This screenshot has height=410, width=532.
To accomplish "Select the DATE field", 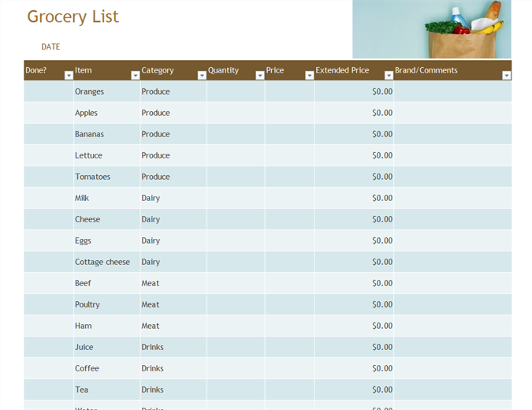I will pyautogui.click(x=50, y=47).
